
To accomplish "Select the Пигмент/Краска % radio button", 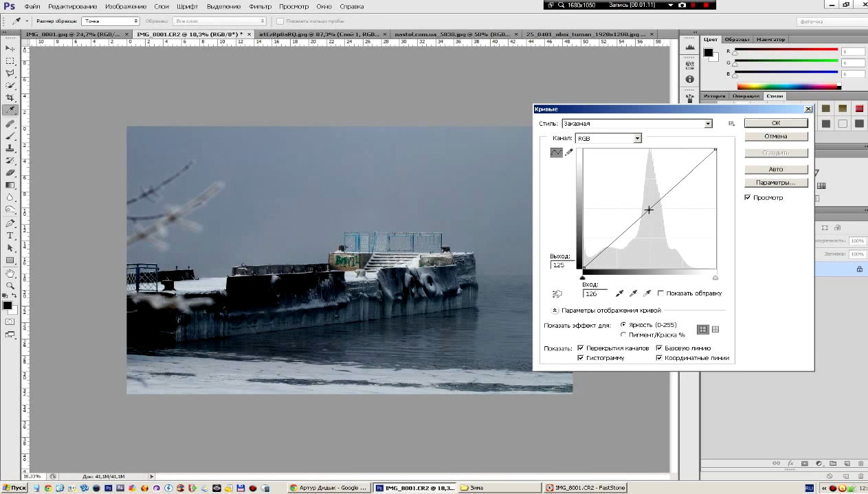I will coord(623,335).
